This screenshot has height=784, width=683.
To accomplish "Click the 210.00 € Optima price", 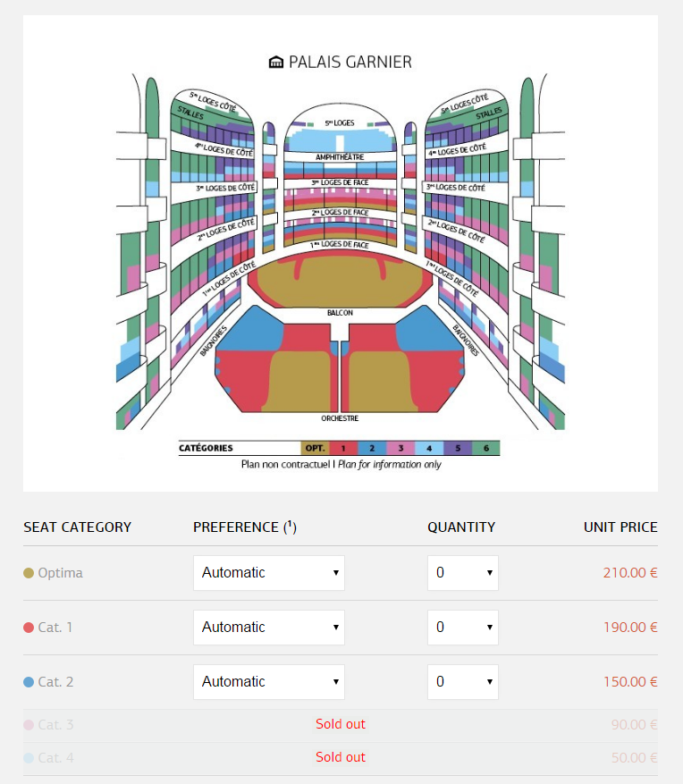I will coord(630,573).
